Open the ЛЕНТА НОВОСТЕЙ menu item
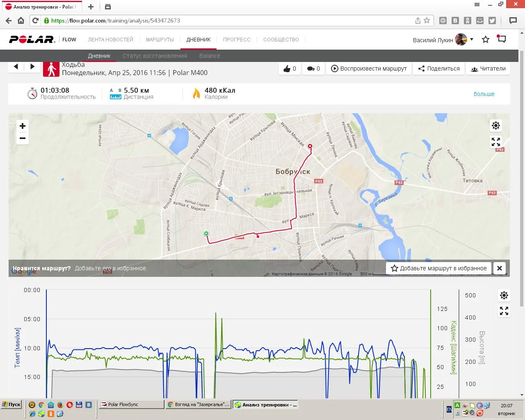Viewport: 525px width, 420px height. pos(111,40)
